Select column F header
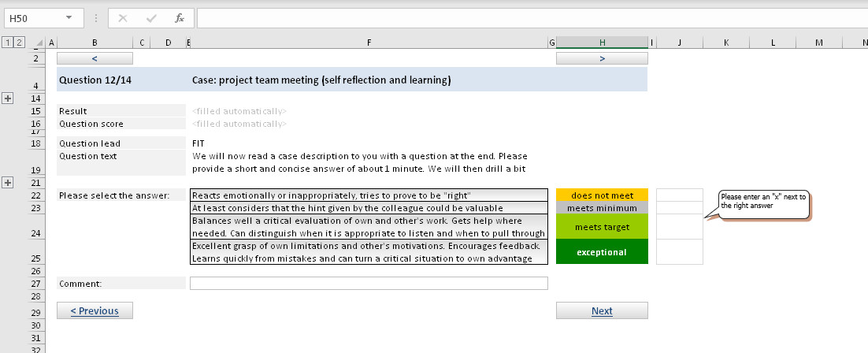 [369, 43]
